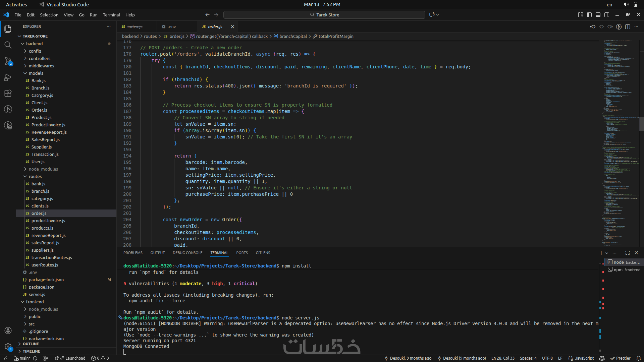Toggle the primary sidebar visibility
Viewport: 644px width, 362px height.
[x=589, y=15]
